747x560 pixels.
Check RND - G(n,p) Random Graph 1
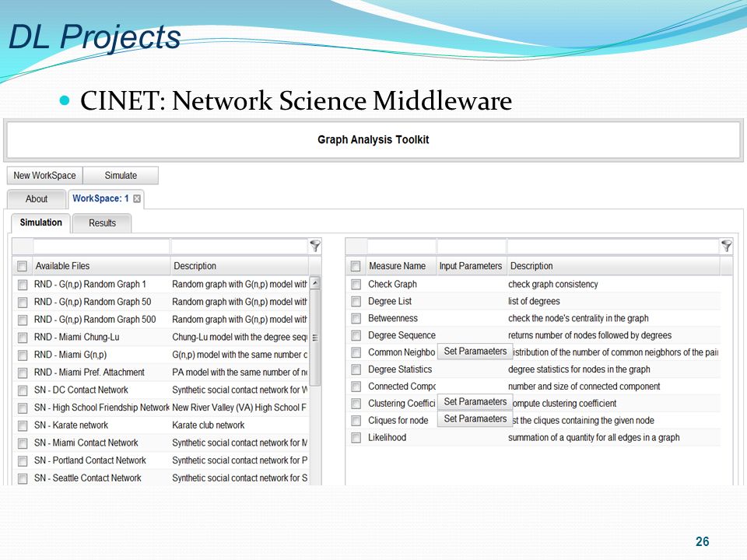[23, 285]
